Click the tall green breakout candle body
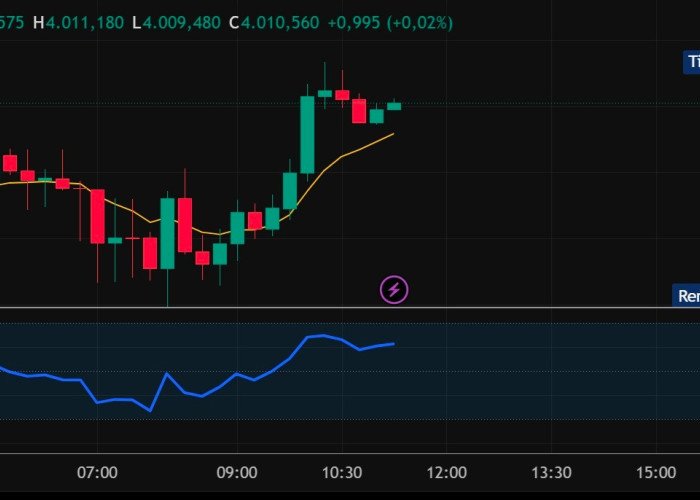 pos(307,134)
